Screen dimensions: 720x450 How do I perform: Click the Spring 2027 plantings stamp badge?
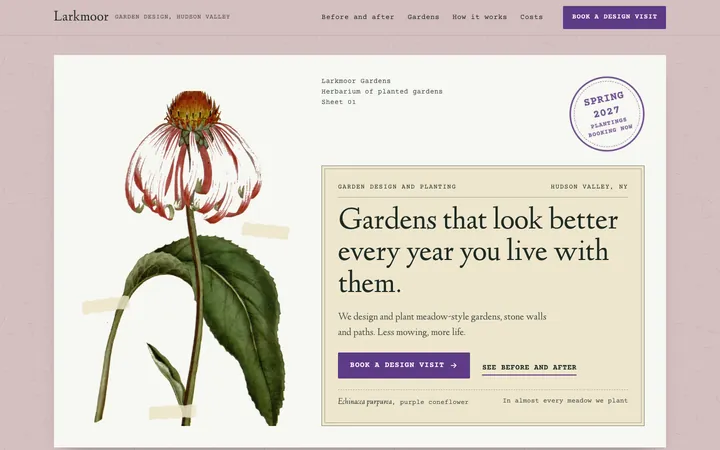coord(607,113)
